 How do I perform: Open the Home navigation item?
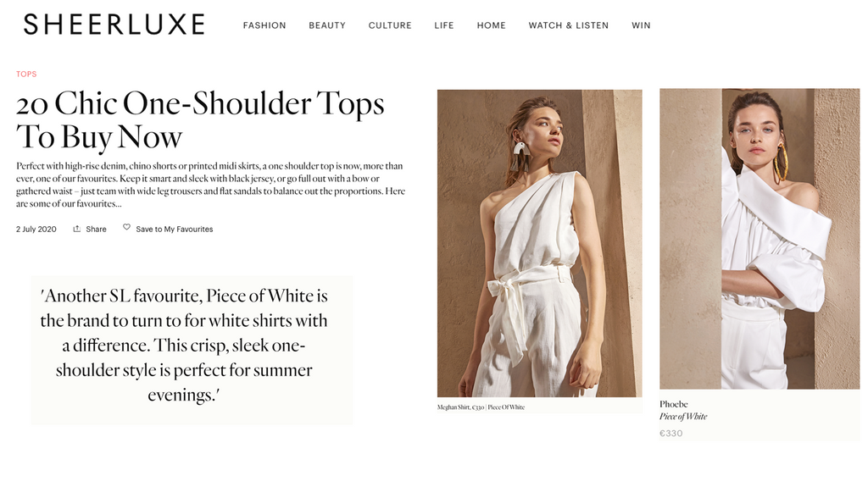click(492, 25)
